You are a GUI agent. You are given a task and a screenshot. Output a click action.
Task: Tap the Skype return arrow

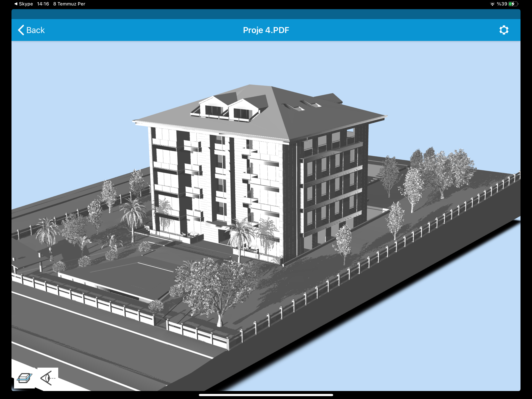(16, 4)
